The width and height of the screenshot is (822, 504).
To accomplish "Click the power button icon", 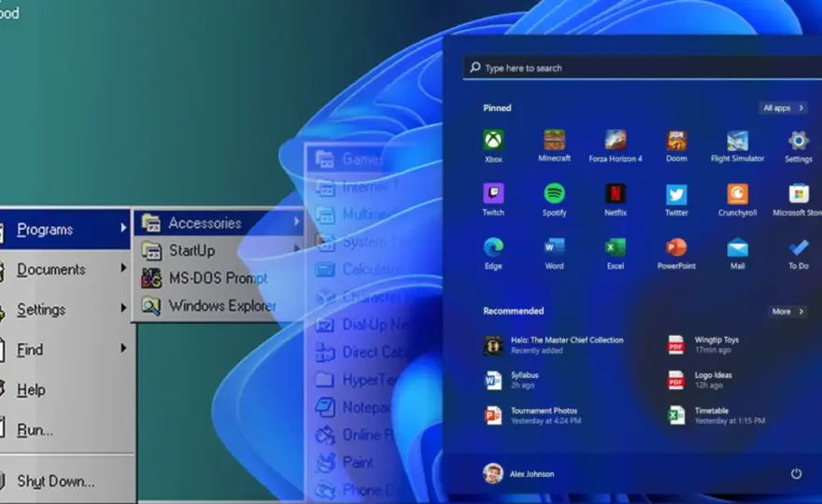I will point(796,473).
